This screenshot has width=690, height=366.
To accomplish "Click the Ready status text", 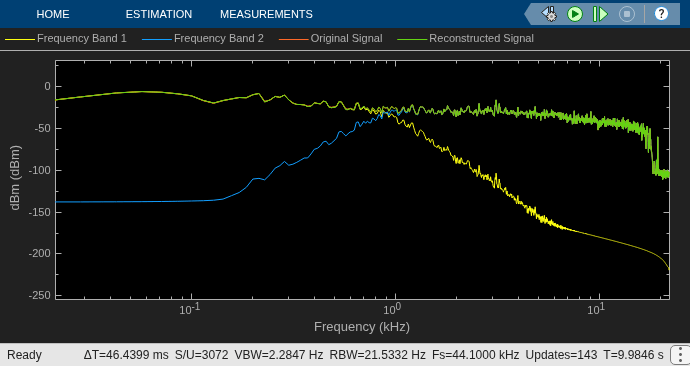I will tap(25, 355).
